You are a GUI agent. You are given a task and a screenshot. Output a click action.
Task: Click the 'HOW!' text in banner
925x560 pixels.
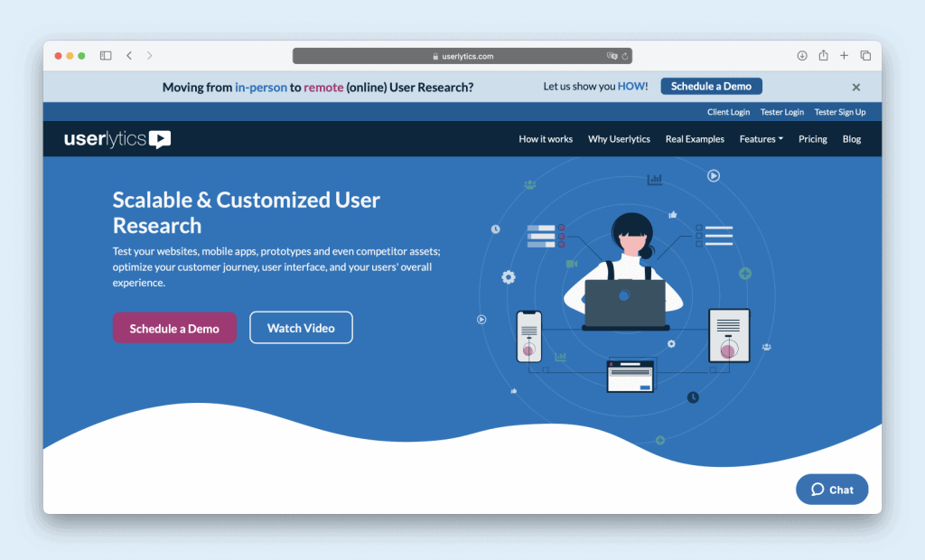coord(632,86)
